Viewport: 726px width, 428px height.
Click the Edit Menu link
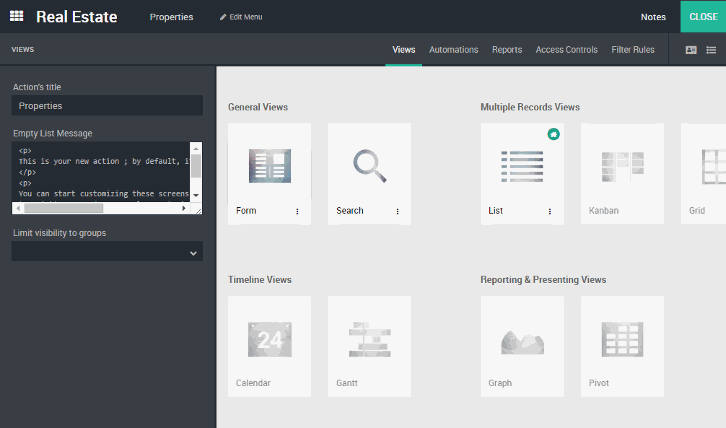coord(241,17)
